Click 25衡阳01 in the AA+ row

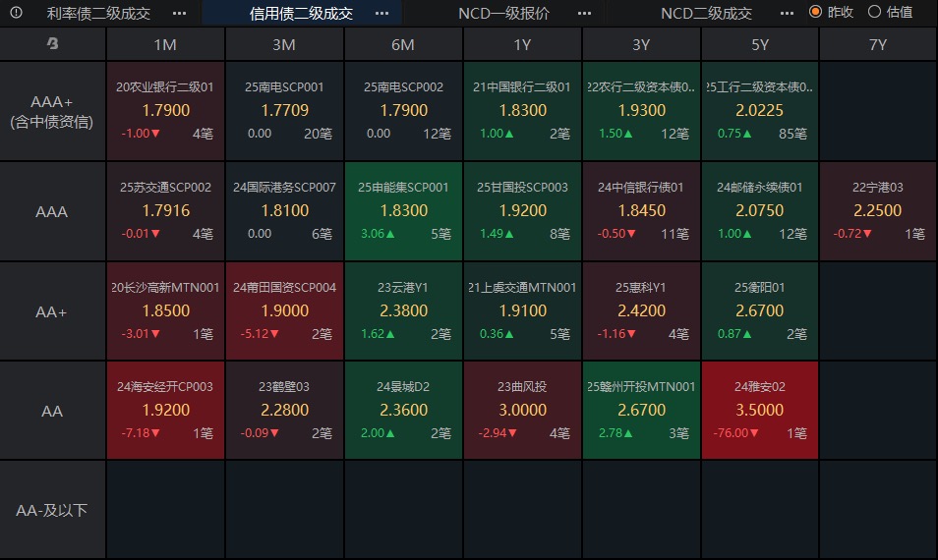pyautogui.click(x=760, y=288)
